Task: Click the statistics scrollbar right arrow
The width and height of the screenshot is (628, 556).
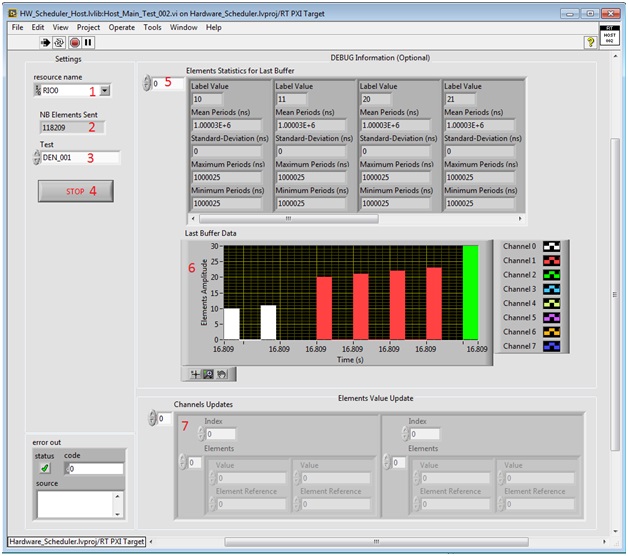Action: click(x=520, y=219)
